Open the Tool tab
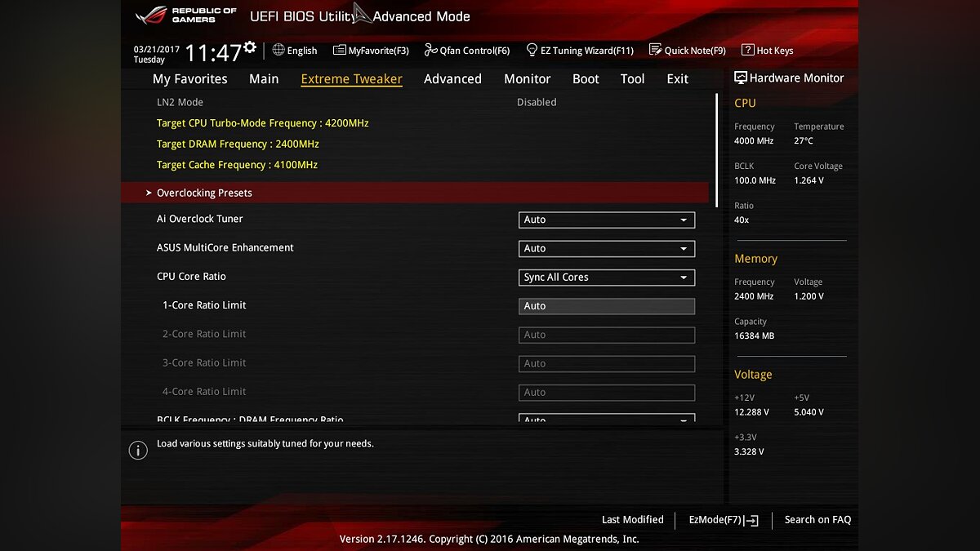Screen dimensions: 980x551 coord(632,79)
